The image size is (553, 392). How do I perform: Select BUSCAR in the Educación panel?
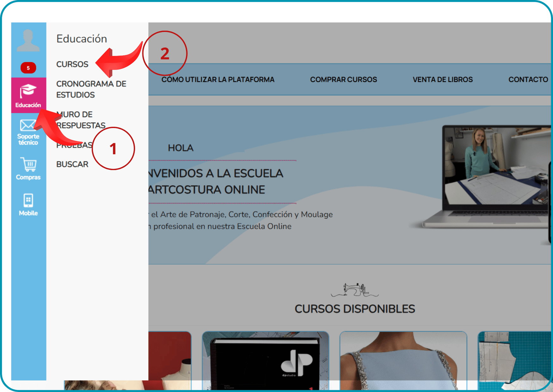tap(72, 164)
